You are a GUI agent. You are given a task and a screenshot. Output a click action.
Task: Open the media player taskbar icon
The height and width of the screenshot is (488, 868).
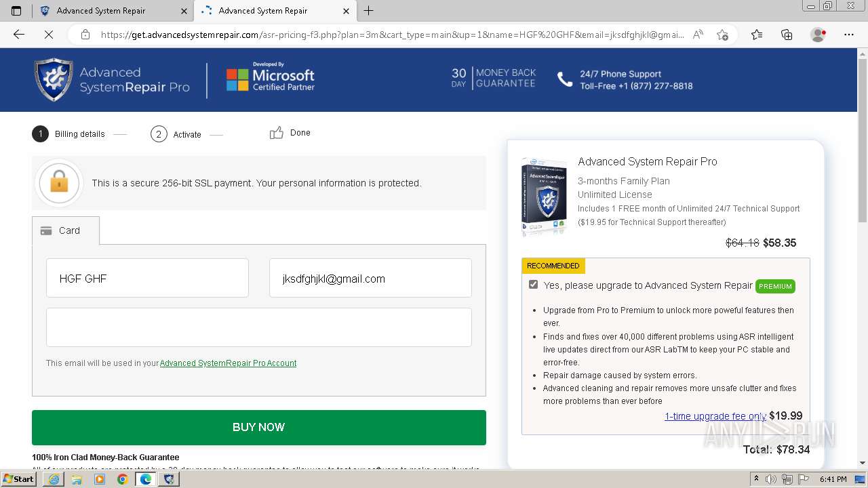[x=100, y=479]
